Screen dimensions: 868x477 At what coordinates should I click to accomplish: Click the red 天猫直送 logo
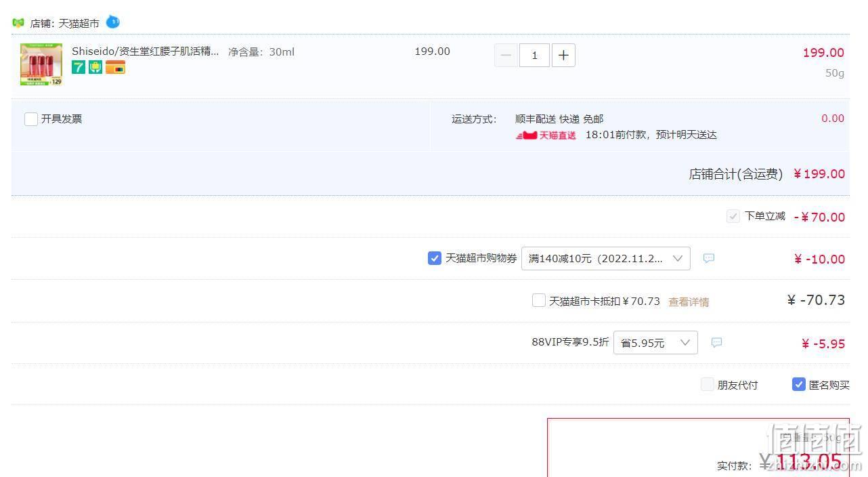(546, 135)
